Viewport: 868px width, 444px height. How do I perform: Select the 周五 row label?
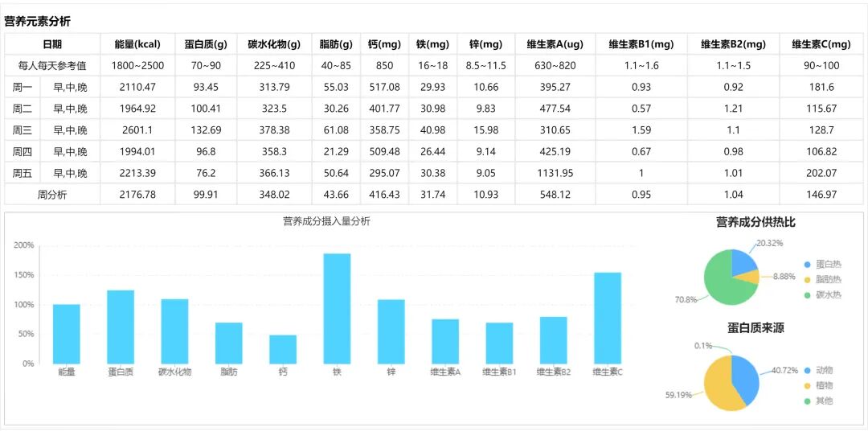pyautogui.click(x=23, y=174)
